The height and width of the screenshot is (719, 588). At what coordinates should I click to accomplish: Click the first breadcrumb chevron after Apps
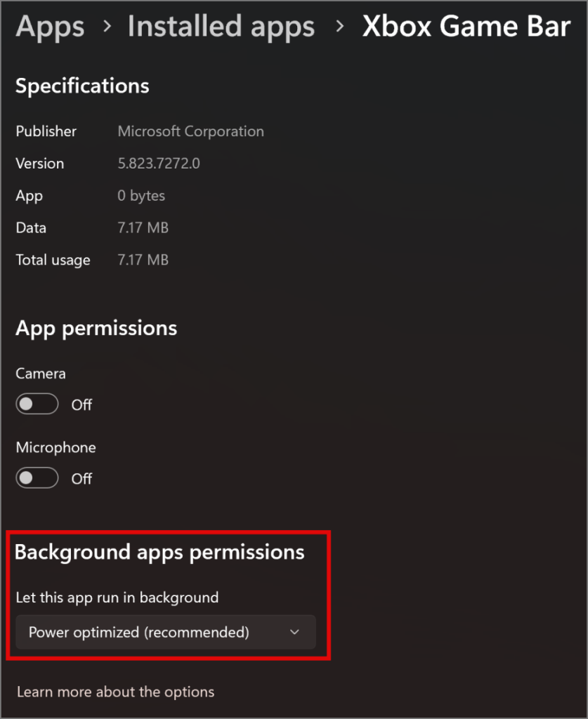tap(107, 27)
